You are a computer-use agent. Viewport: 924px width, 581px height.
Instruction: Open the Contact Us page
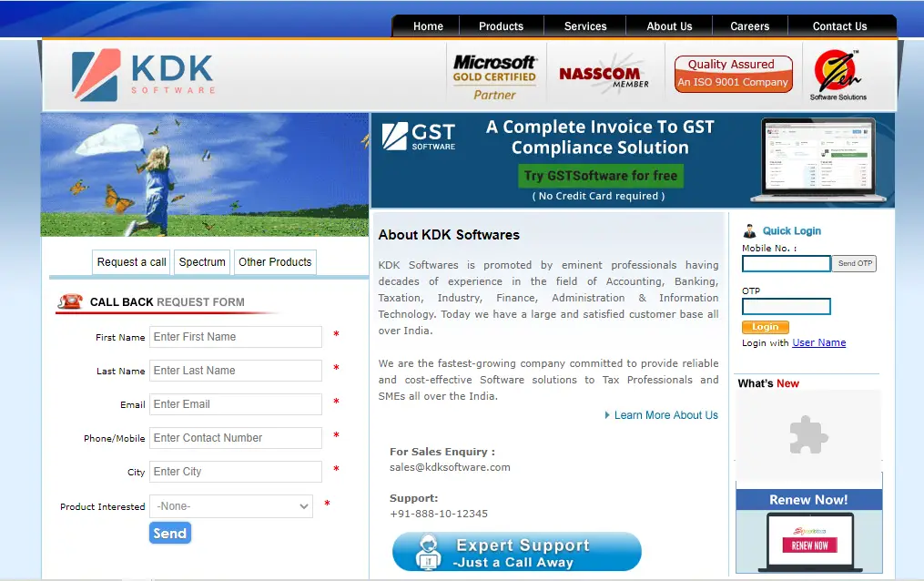click(x=839, y=26)
